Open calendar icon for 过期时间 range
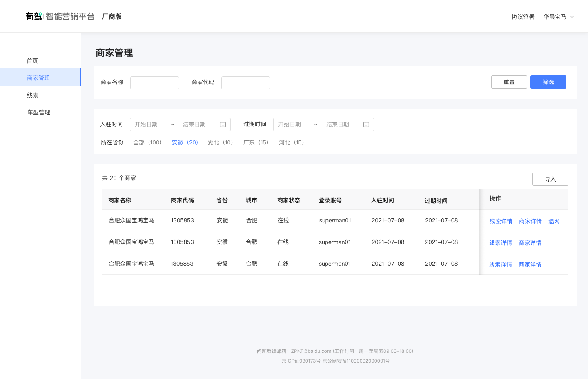This screenshot has height=379, width=588. (x=366, y=124)
